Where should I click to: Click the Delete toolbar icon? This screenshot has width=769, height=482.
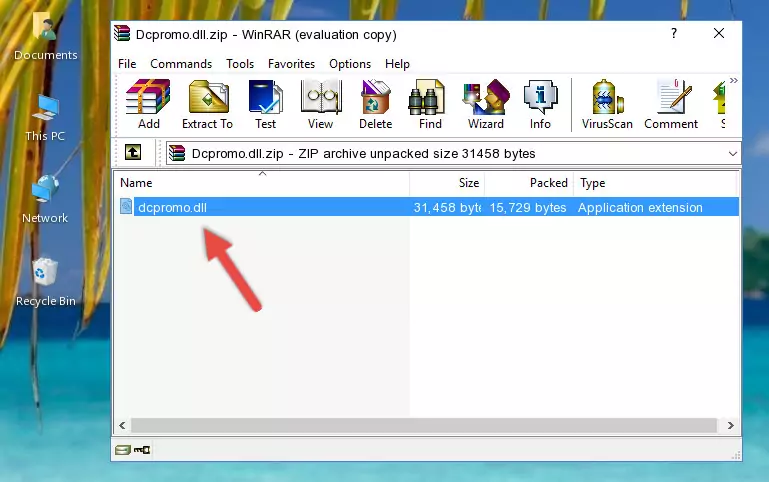[376, 104]
